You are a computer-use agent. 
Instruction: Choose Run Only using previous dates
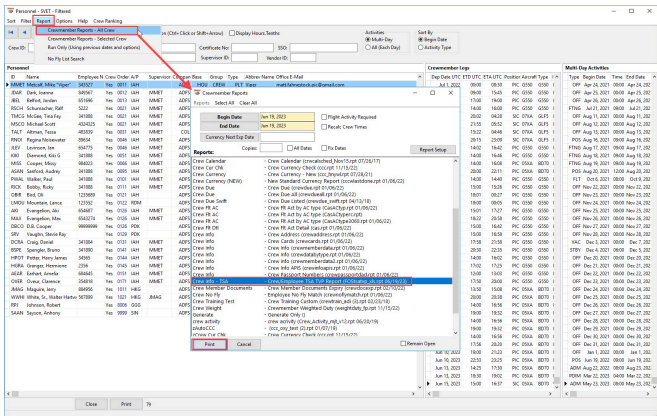[94, 47]
